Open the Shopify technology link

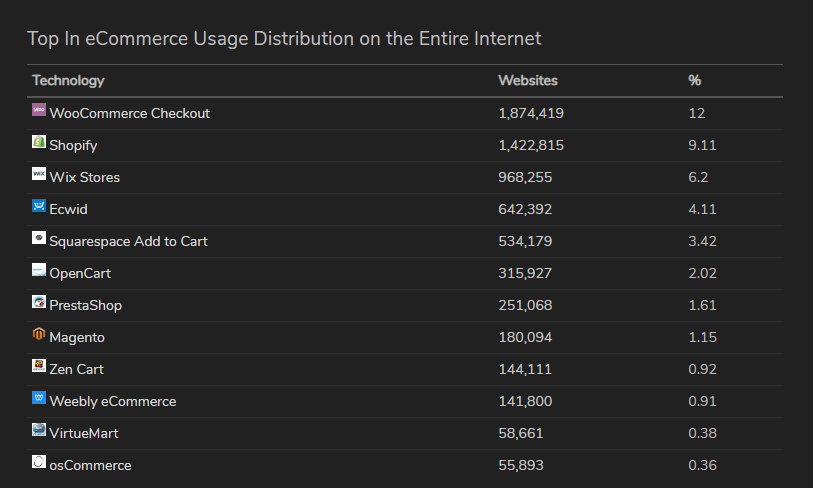click(73, 145)
